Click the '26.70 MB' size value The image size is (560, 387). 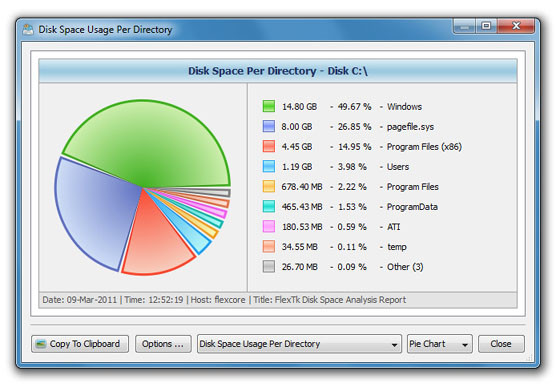pyautogui.click(x=299, y=267)
